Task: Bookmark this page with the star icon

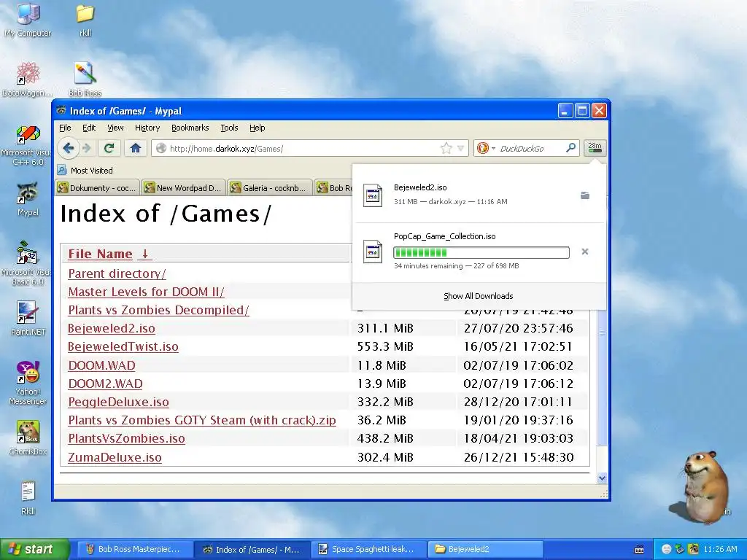Action: (x=446, y=148)
